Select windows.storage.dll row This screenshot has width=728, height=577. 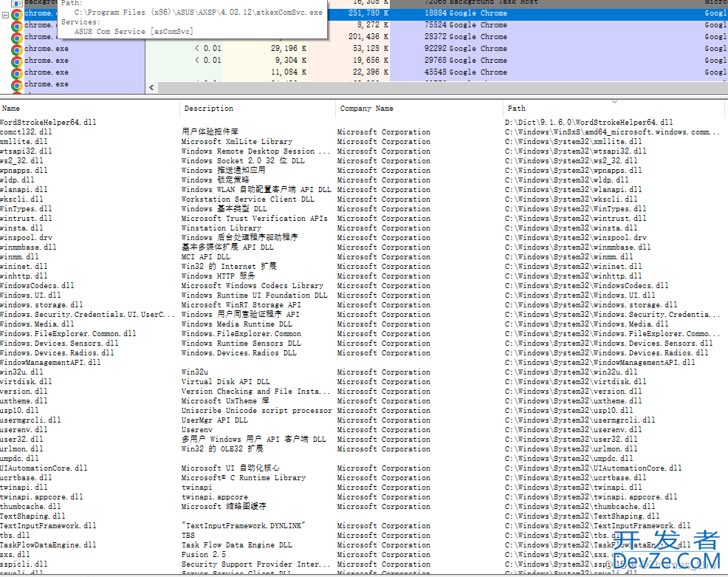click(364, 305)
